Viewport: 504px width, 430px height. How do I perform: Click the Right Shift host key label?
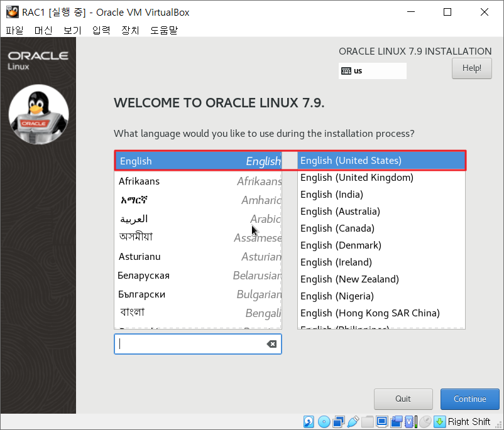click(469, 422)
